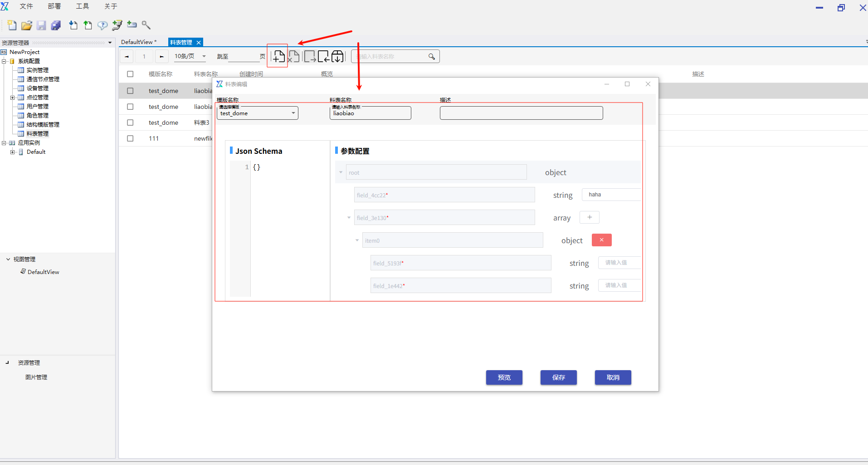
Task: Click the search magnifier in 料表 search box
Action: [x=431, y=57]
